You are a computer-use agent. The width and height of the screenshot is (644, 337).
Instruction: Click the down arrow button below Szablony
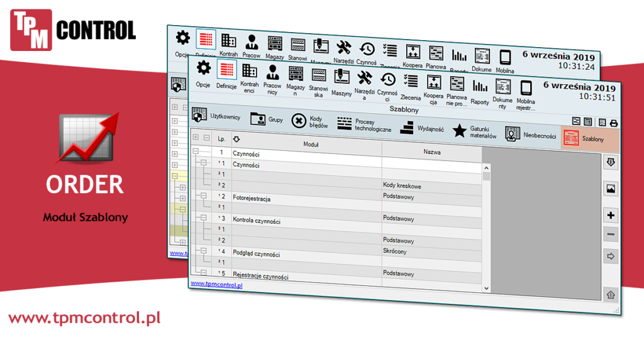coord(611,163)
